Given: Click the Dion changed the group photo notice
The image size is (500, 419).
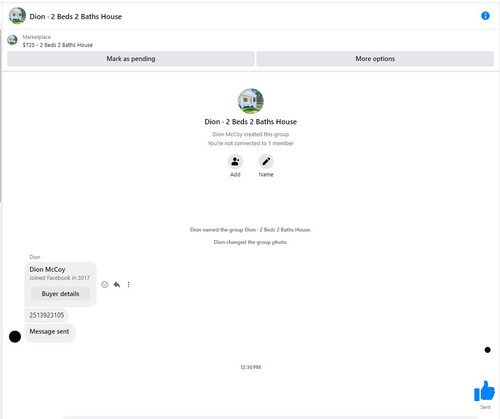Looking at the screenshot, I should (251, 242).
